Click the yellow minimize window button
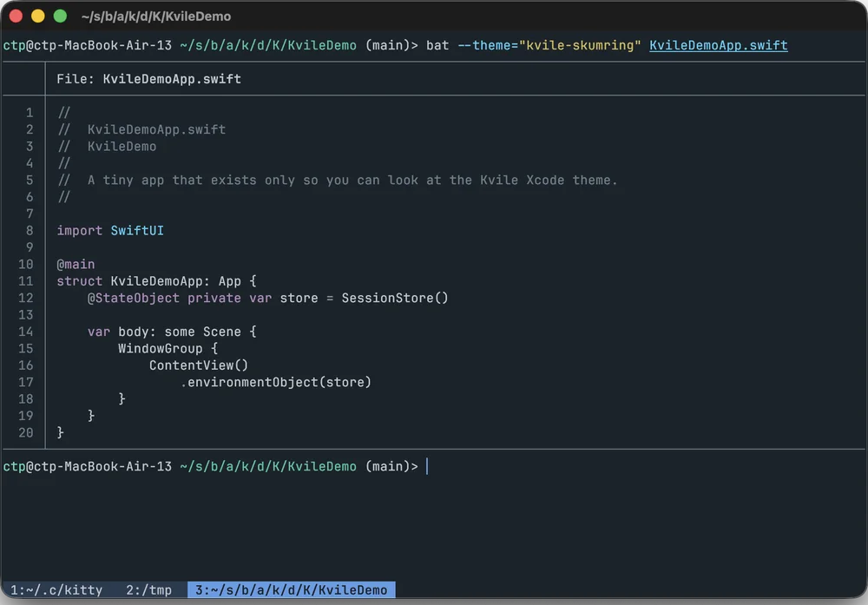This screenshot has width=868, height=605. (x=37, y=16)
